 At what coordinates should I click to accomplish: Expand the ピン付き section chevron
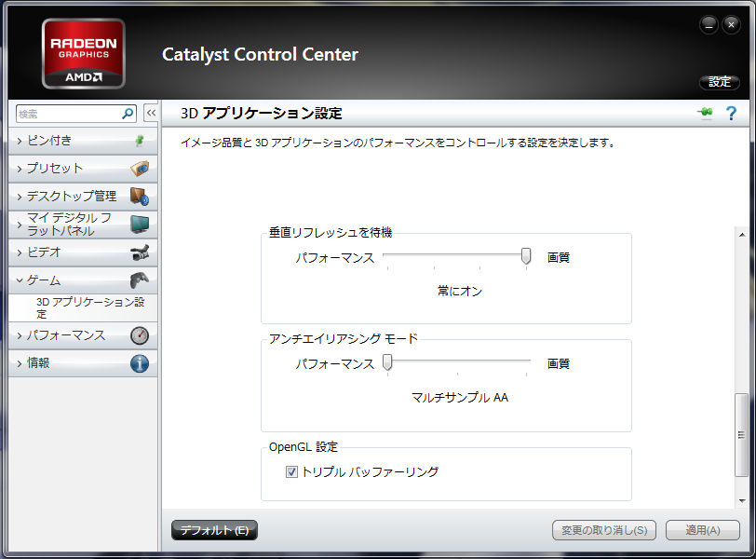pyautogui.click(x=20, y=141)
